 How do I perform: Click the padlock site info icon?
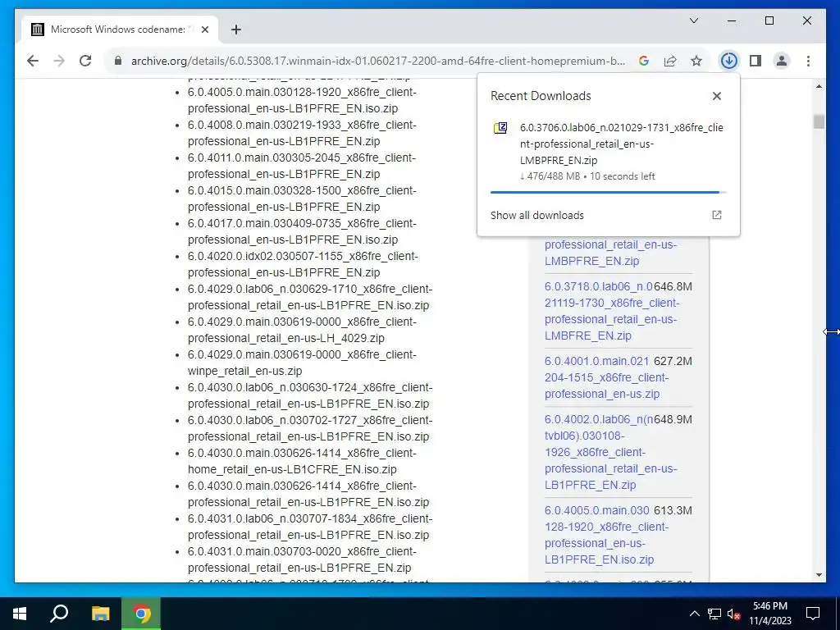tap(118, 61)
